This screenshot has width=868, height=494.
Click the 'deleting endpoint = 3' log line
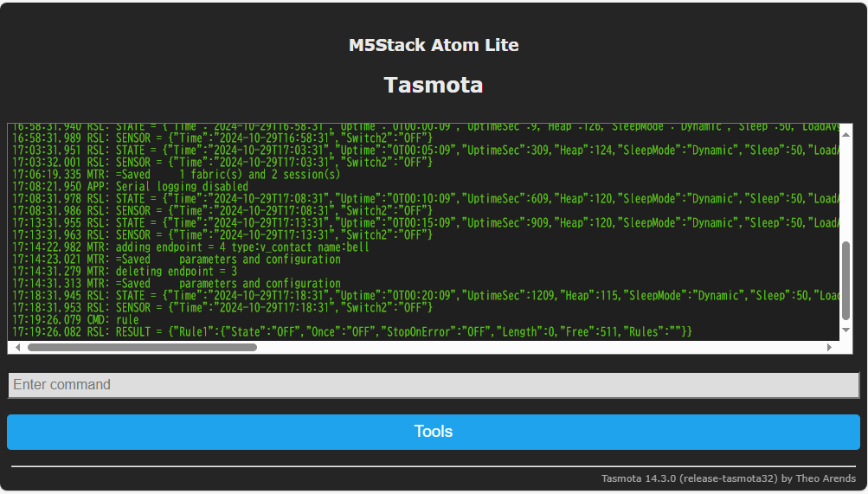click(x=125, y=271)
